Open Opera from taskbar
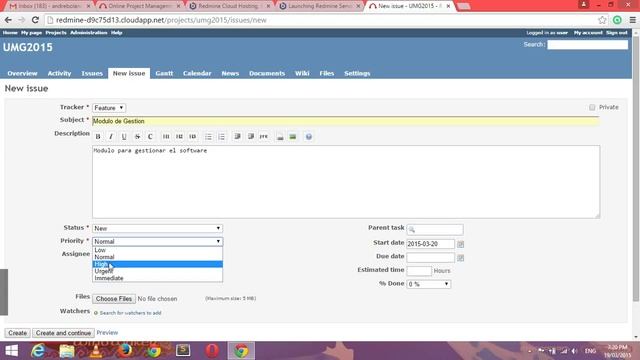 212,351
